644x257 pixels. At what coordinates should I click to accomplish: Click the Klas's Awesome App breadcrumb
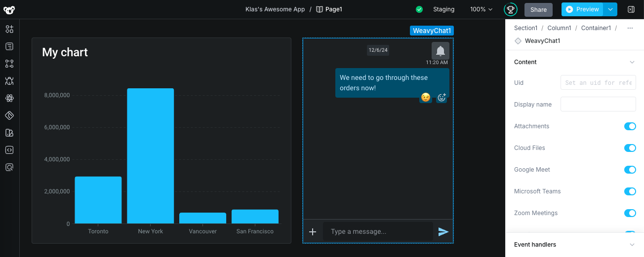coord(275,9)
